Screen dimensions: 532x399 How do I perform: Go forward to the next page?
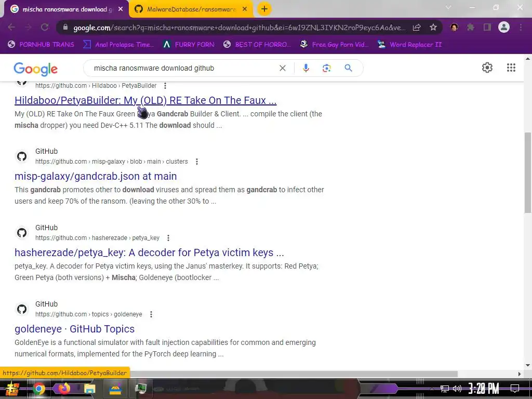point(28,28)
